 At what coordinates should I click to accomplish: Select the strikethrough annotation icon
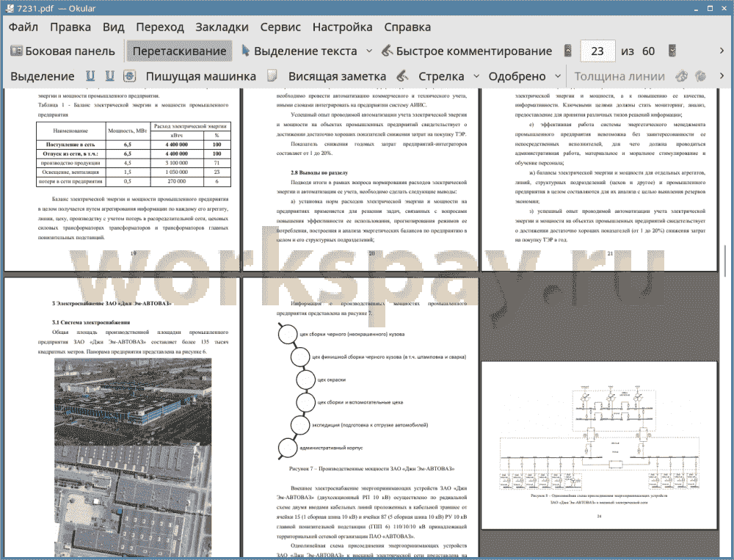(x=130, y=76)
